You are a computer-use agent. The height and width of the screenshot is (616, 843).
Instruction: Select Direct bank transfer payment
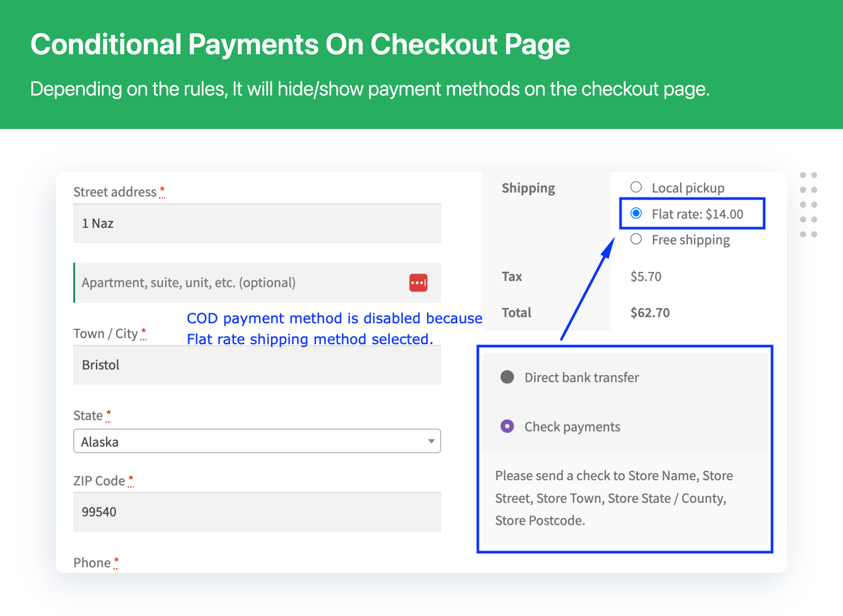[508, 377]
